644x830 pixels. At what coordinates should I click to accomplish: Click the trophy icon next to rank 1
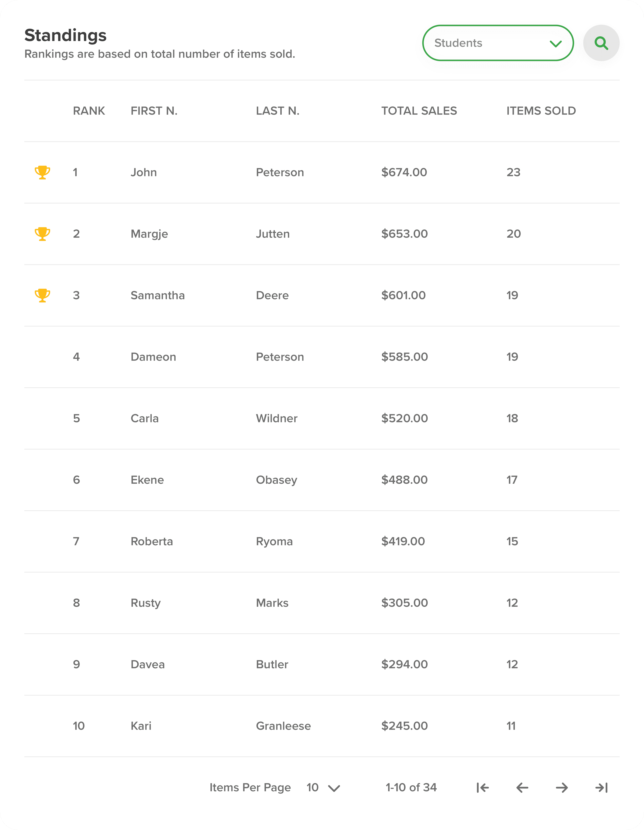point(42,172)
